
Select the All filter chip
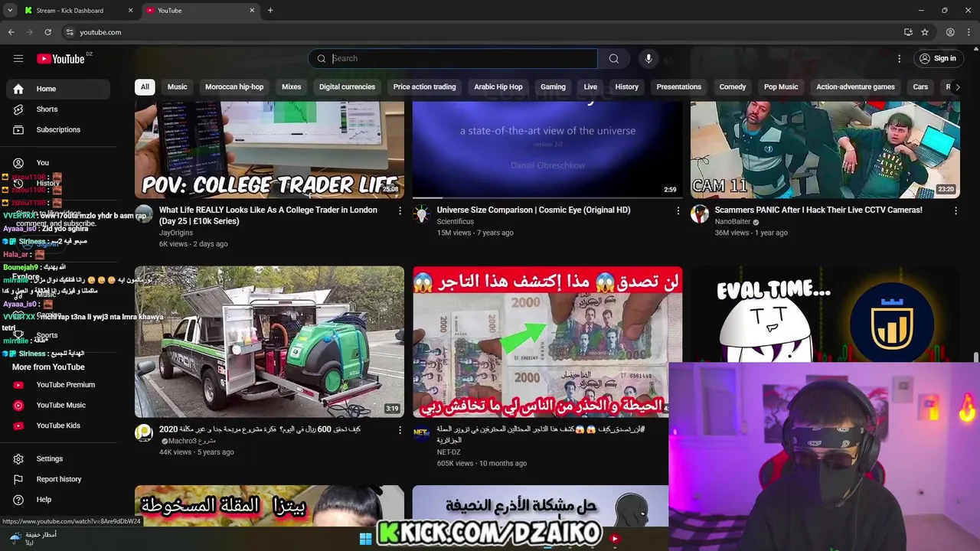[145, 86]
